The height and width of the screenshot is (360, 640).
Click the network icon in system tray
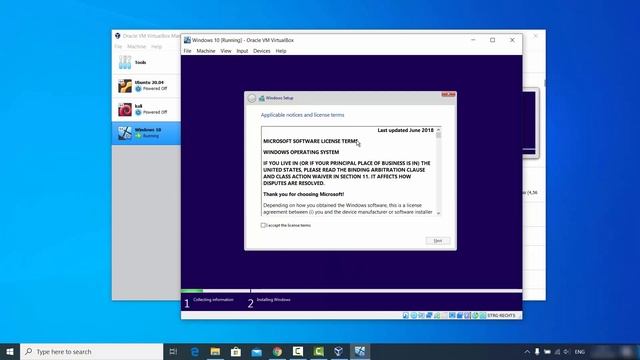tap(557, 351)
